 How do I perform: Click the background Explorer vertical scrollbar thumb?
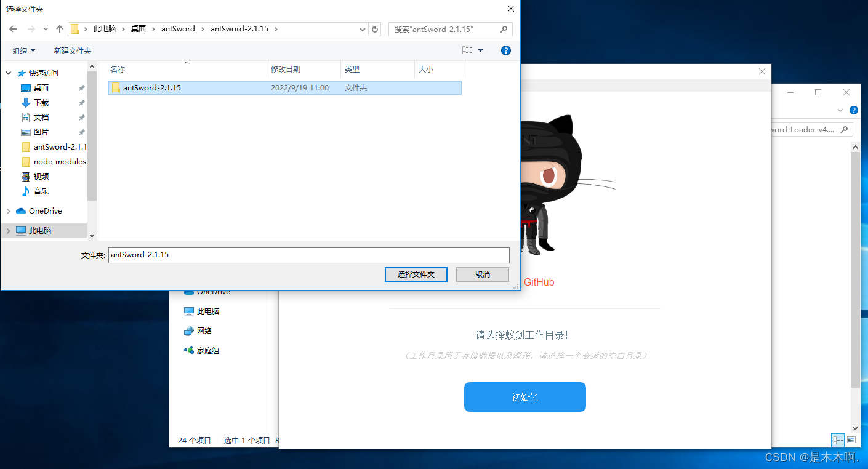tap(855, 270)
